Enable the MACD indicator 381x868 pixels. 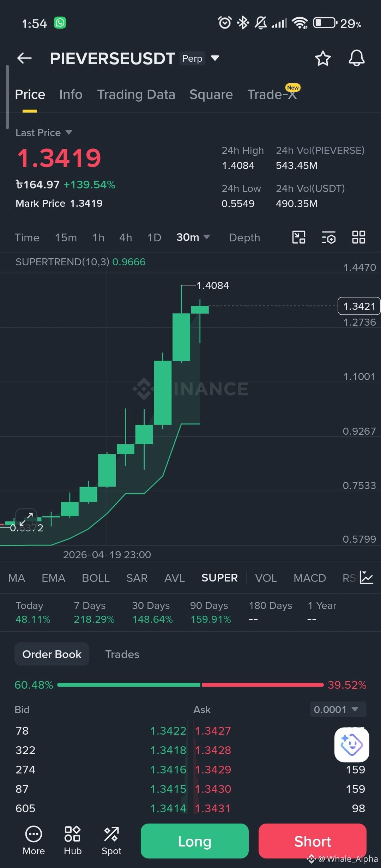coord(310,578)
